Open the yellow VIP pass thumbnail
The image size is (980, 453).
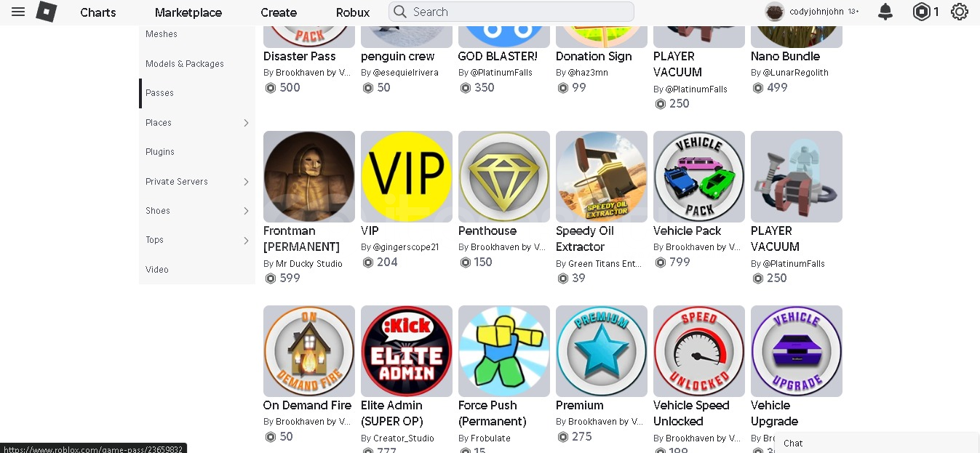(x=407, y=177)
